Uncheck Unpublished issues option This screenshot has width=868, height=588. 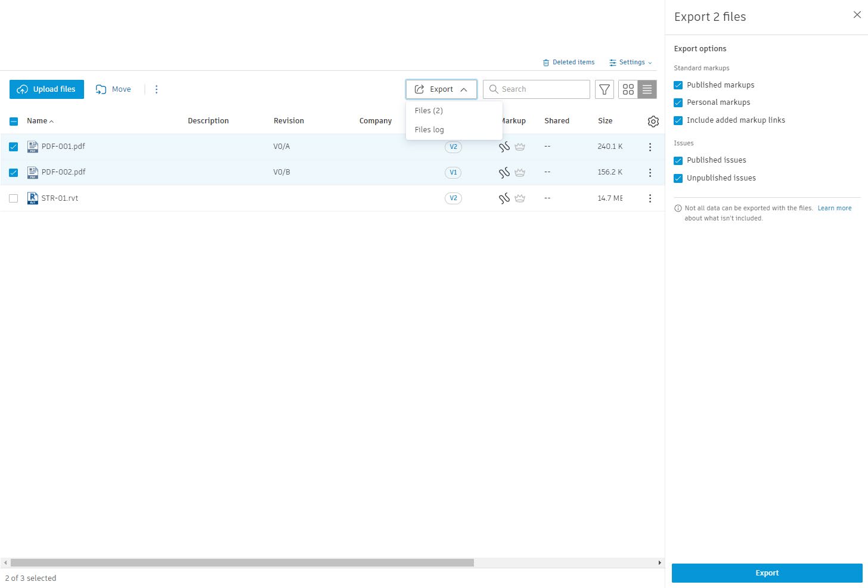678,178
